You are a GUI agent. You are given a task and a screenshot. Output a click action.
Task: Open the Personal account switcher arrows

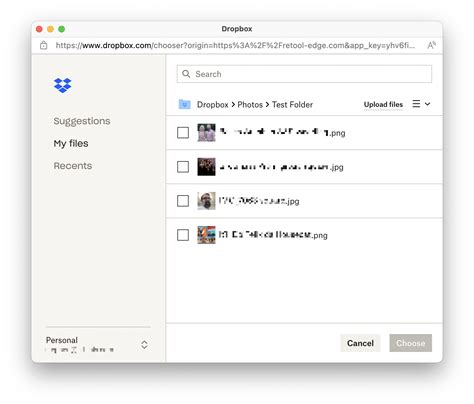(144, 344)
